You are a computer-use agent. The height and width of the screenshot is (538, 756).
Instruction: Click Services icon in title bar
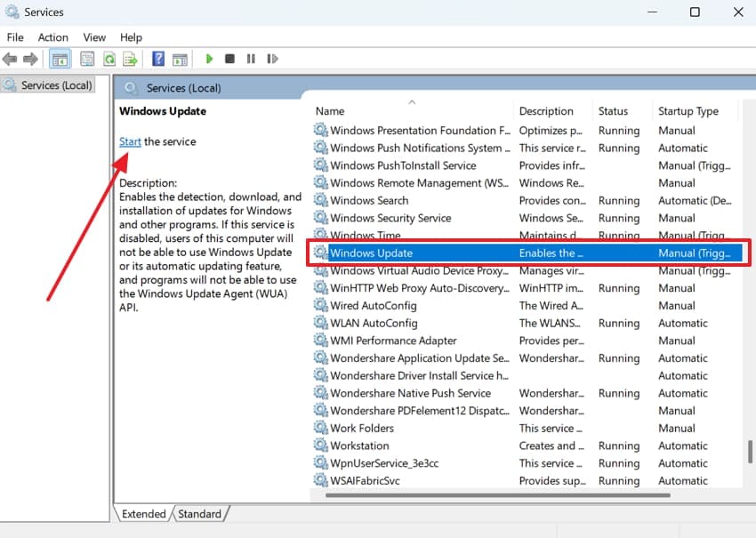(12, 12)
